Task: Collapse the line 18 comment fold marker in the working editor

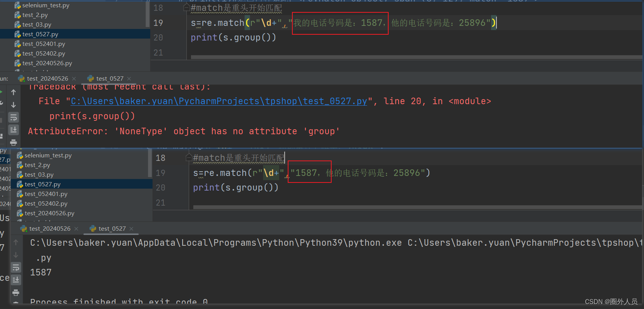Action: [189, 157]
